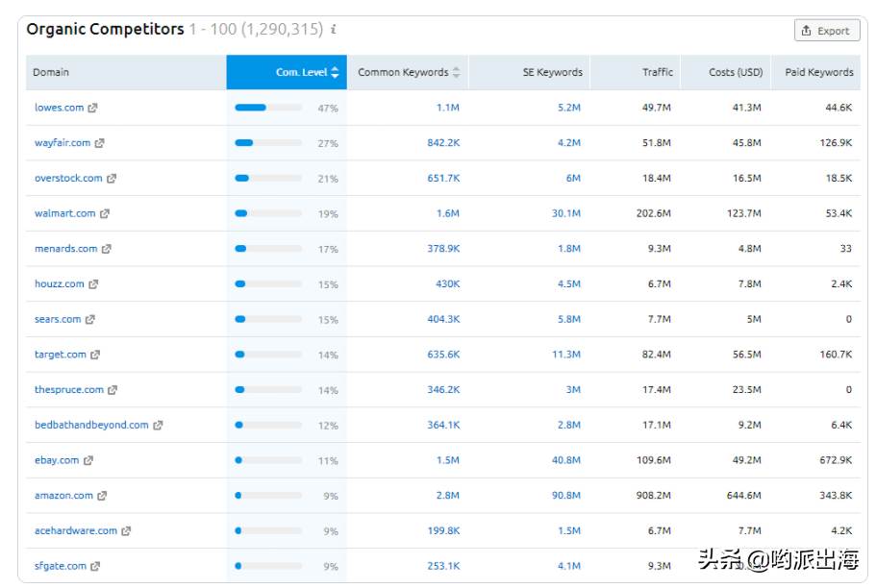Screen dimensions: 876x588
Task: Open the acehardware.com domain link
Action: pyautogui.click(x=76, y=530)
